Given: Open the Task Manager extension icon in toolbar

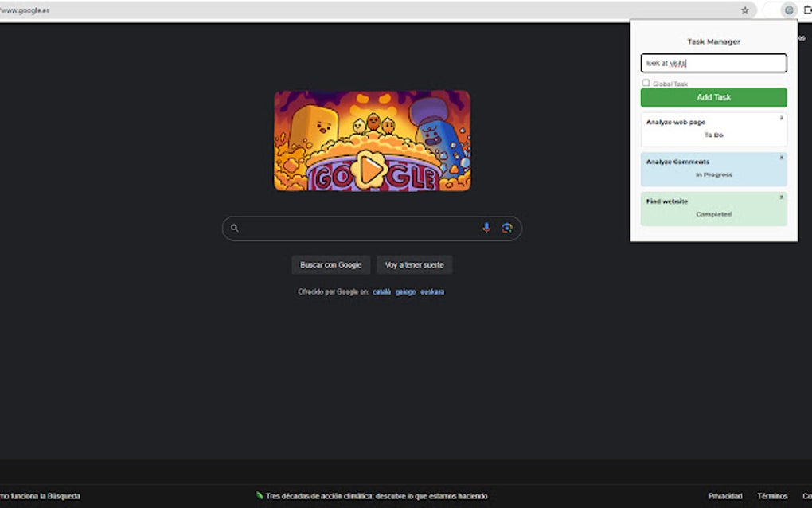Looking at the screenshot, I should (789, 10).
